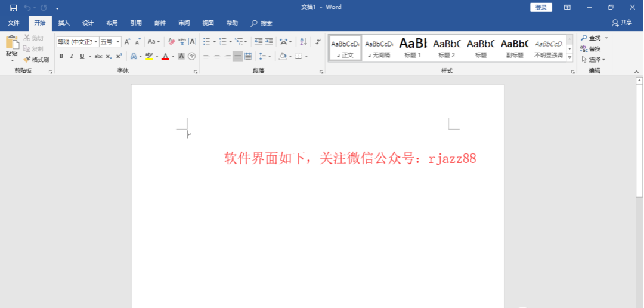Viewport: 644px width, 308px height.
Task: Click the distributed alignment icon
Action: 249,56
